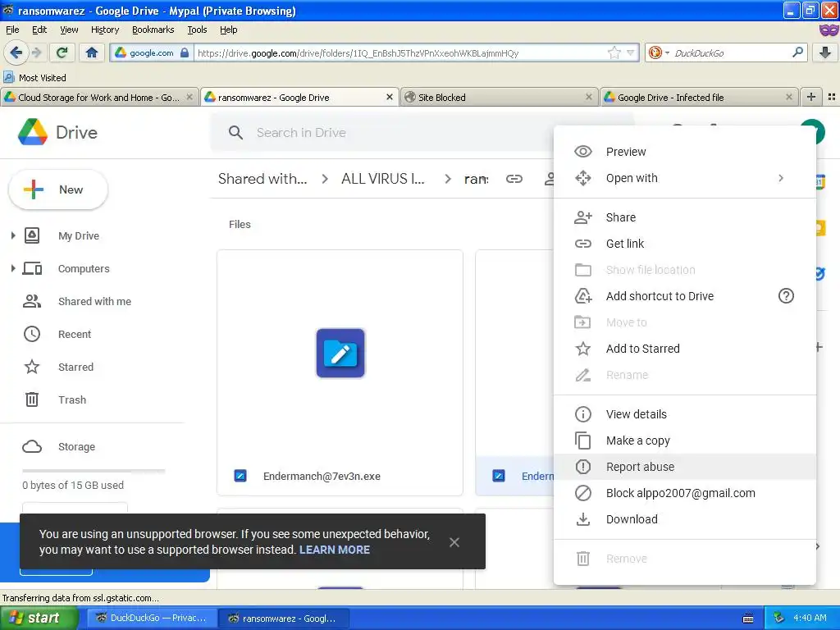Image resolution: width=840 pixels, height=630 pixels.
Task: Click the link icon beside the folder breadcrumb
Action: 514,178
